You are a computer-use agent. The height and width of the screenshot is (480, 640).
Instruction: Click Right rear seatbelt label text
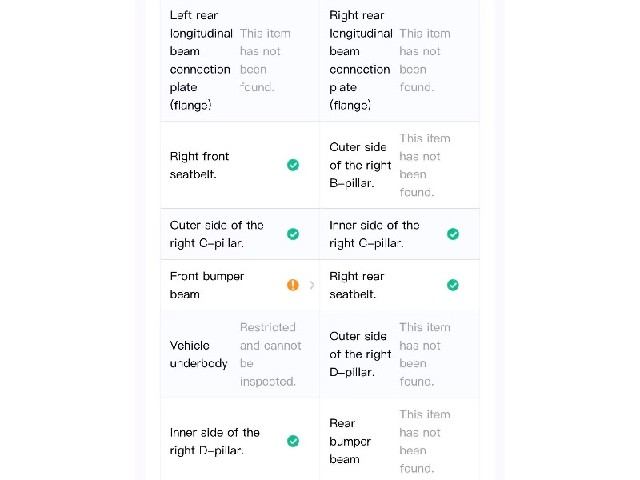point(357,285)
